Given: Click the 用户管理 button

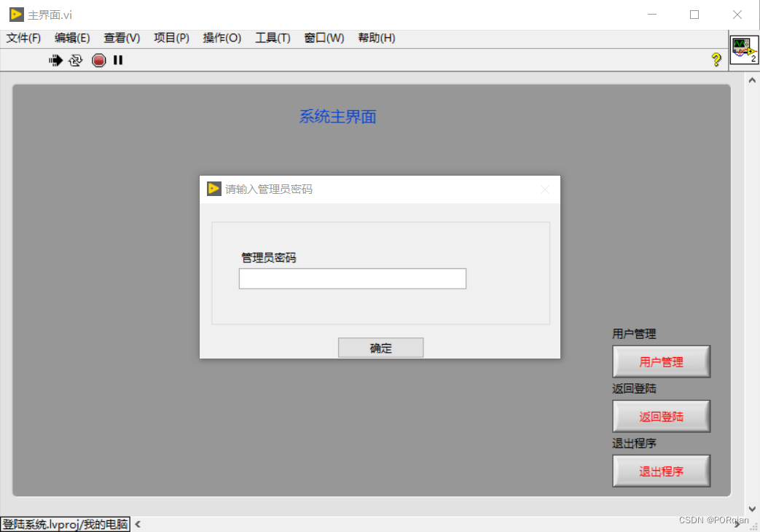Looking at the screenshot, I should tap(660, 361).
